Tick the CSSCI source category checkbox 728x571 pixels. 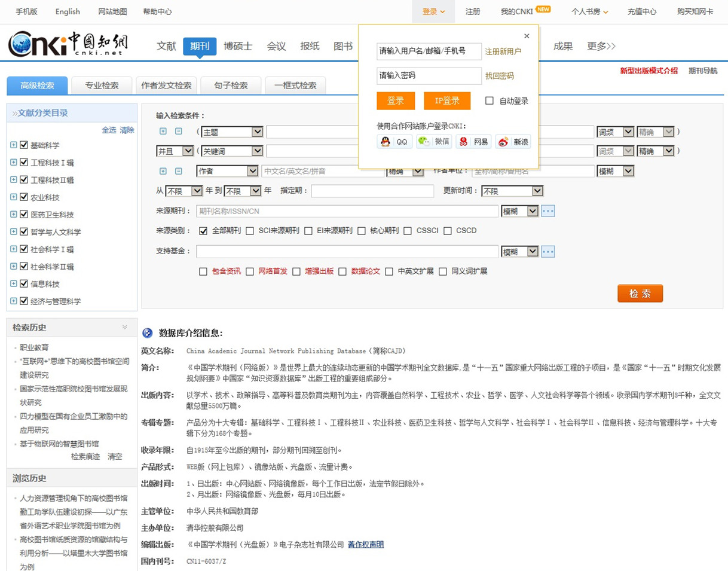tap(408, 231)
